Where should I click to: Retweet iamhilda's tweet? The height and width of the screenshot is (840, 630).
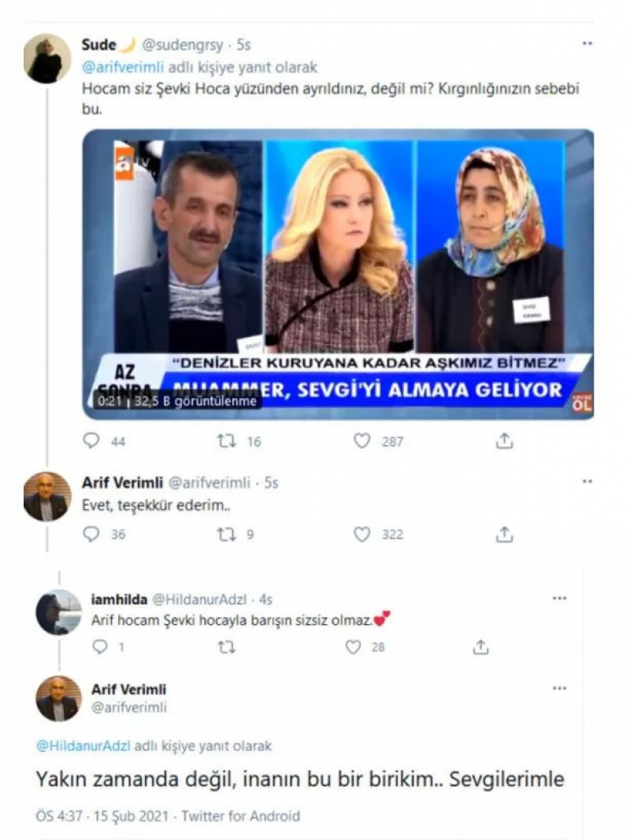tap(226, 648)
